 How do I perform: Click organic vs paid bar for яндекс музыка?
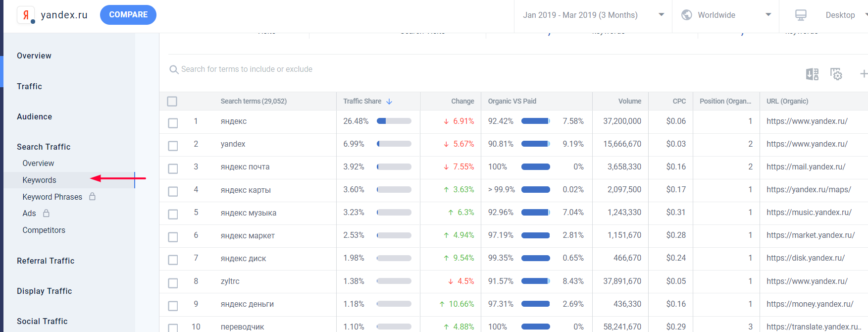click(536, 213)
